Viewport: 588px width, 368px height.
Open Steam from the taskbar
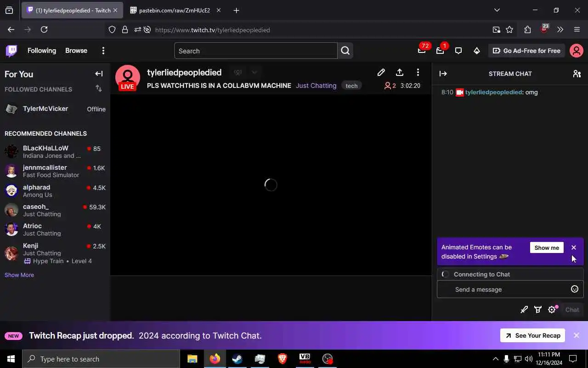coord(237,359)
